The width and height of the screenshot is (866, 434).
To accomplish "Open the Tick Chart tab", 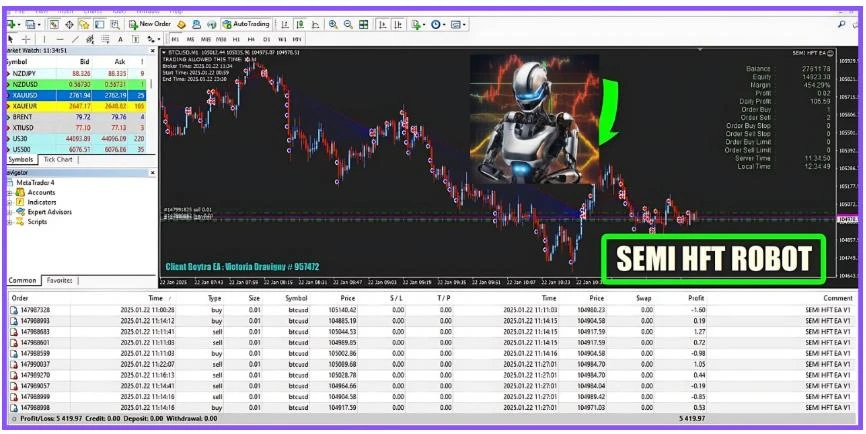I will click(58, 160).
